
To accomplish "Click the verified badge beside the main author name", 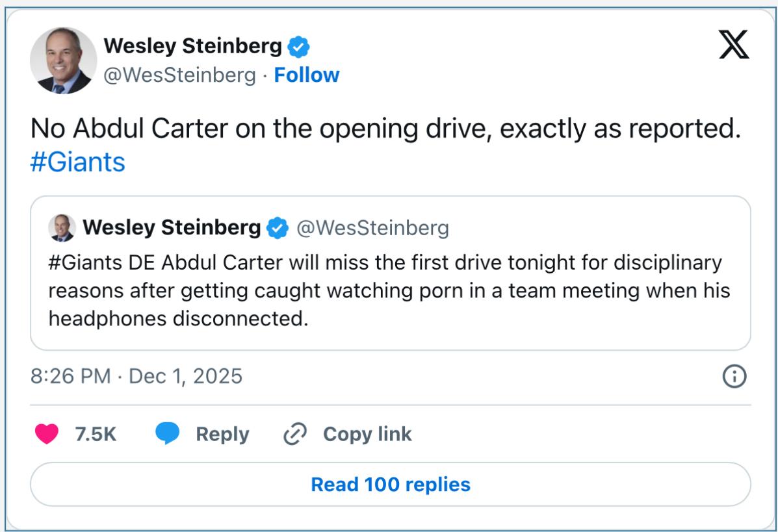I will pyautogui.click(x=299, y=47).
